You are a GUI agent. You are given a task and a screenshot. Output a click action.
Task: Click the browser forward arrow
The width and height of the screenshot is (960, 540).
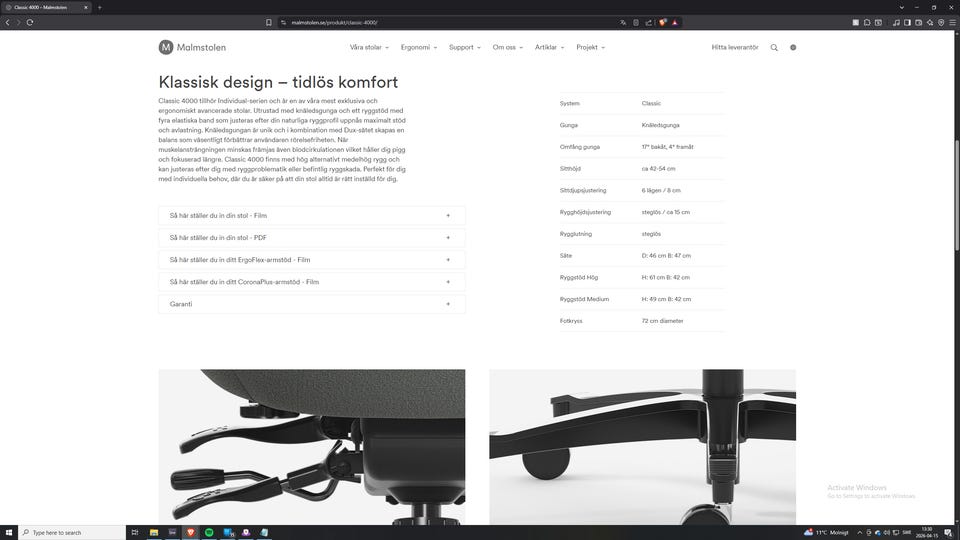pyautogui.click(x=18, y=23)
